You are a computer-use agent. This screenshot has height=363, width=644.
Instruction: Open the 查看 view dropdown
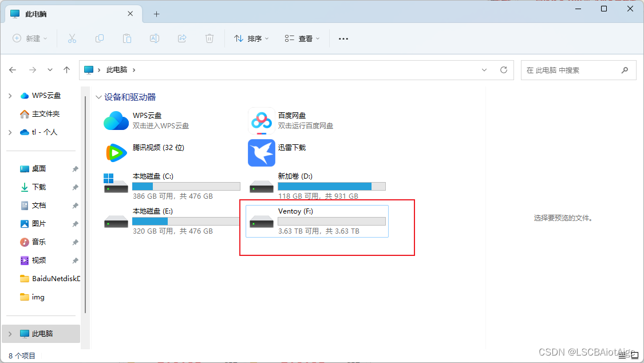[302, 38]
